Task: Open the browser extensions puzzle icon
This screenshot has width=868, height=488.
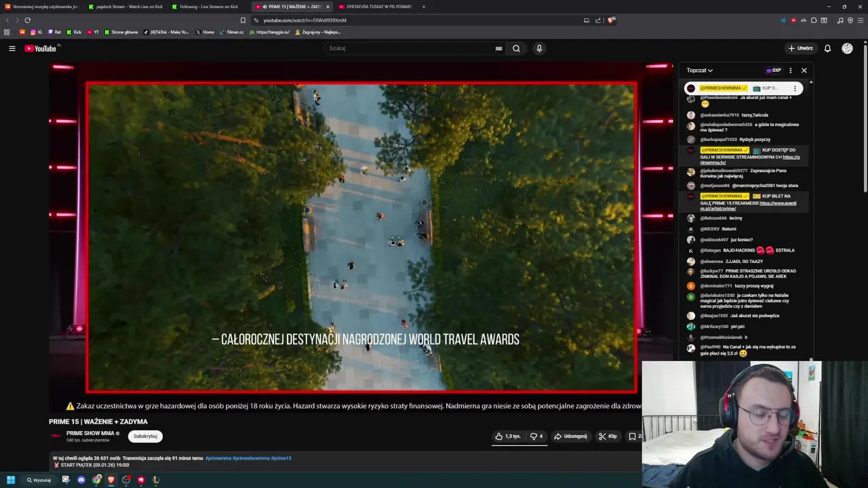Action: (x=814, y=20)
